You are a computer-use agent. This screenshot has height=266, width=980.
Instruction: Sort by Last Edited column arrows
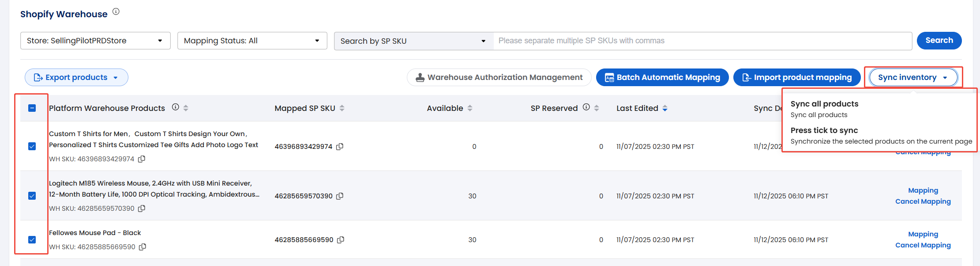[x=665, y=108]
